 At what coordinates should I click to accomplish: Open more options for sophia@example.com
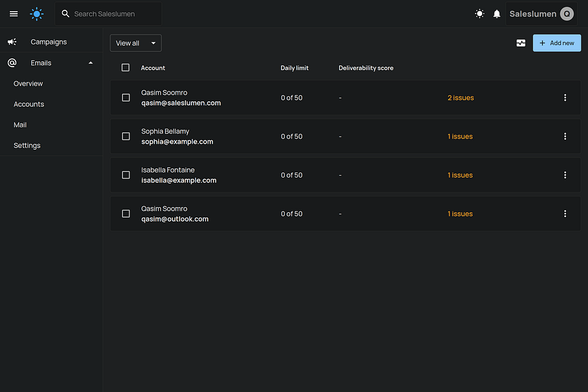pos(565,137)
